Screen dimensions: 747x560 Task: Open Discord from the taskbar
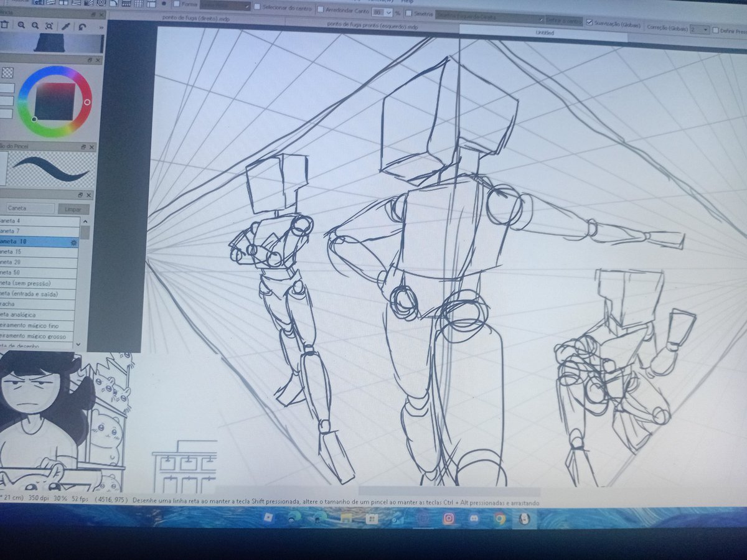click(x=474, y=518)
